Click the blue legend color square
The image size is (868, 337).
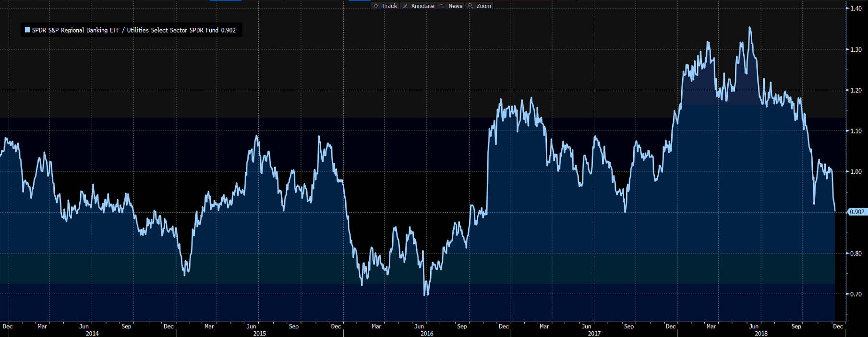pos(27,30)
